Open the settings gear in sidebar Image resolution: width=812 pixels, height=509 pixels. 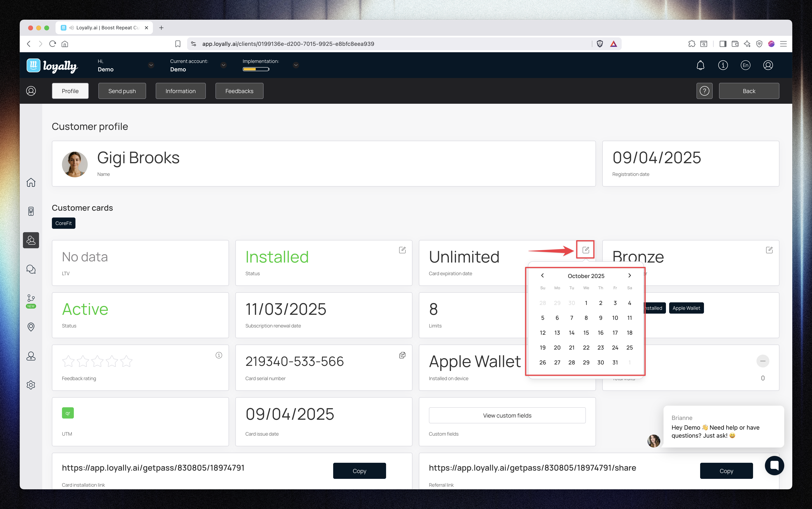[31, 385]
